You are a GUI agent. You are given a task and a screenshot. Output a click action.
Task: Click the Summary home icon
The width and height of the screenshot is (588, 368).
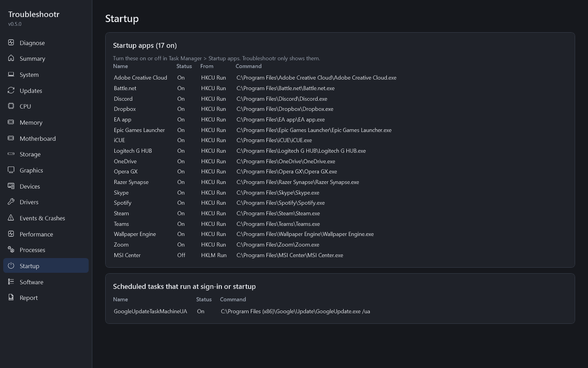[11, 58]
